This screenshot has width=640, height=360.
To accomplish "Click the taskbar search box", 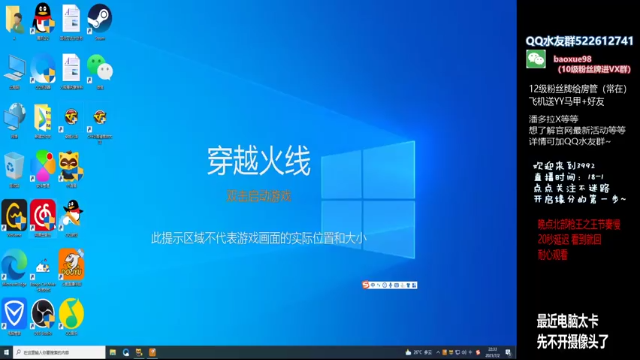I will pos(59,352).
